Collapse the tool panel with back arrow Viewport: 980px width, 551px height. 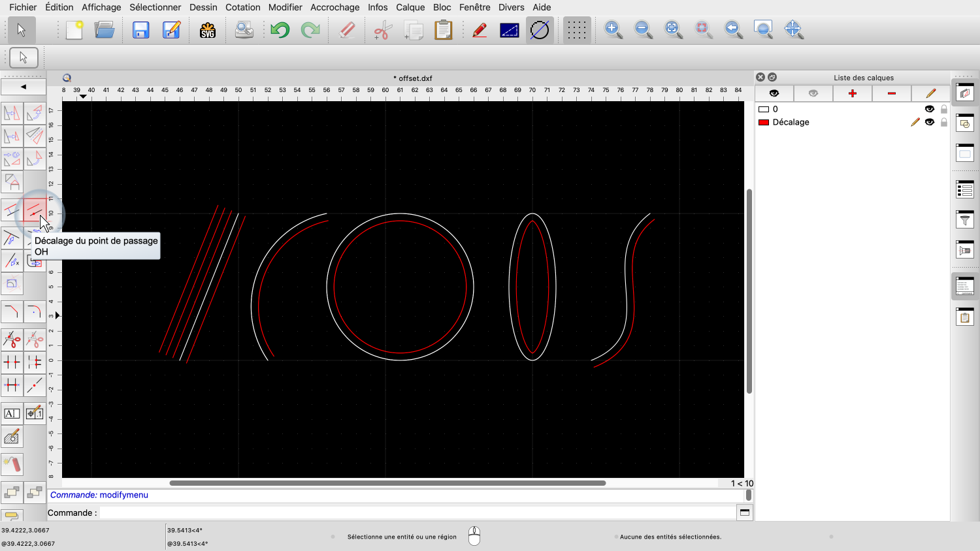pos(24,87)
